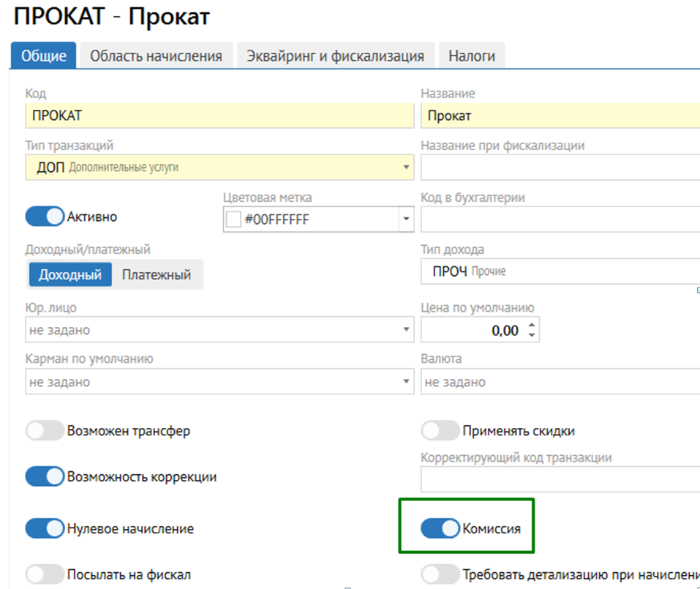
Task: Open the Карман по умолчанию dropdown
Action: tap(406, 382)
